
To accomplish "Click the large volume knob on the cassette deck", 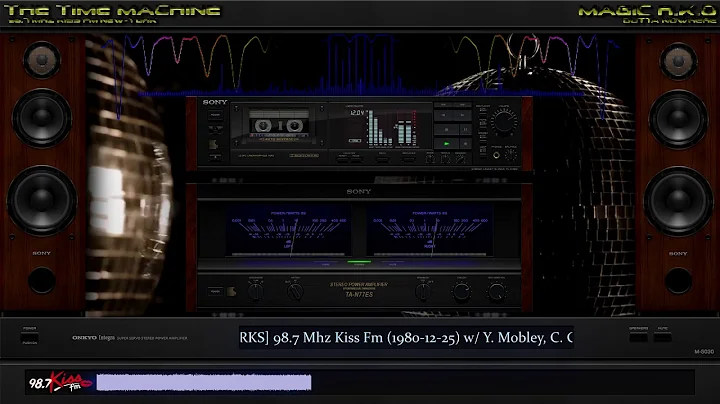I will click(x=504, y=121).
